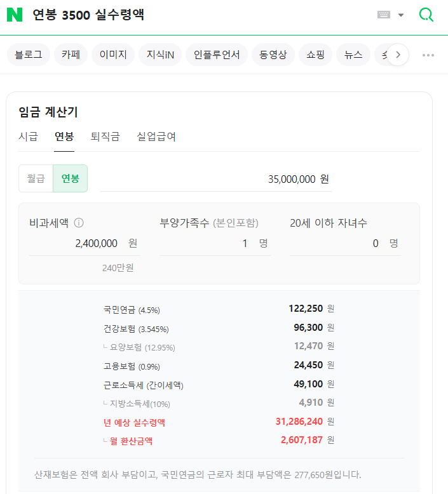
Task: Open the three-dot more options menu
Action: coord(428,55)
